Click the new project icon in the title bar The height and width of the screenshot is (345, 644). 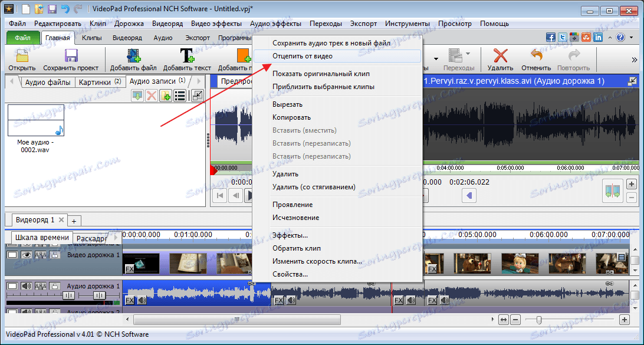[25, 8]
